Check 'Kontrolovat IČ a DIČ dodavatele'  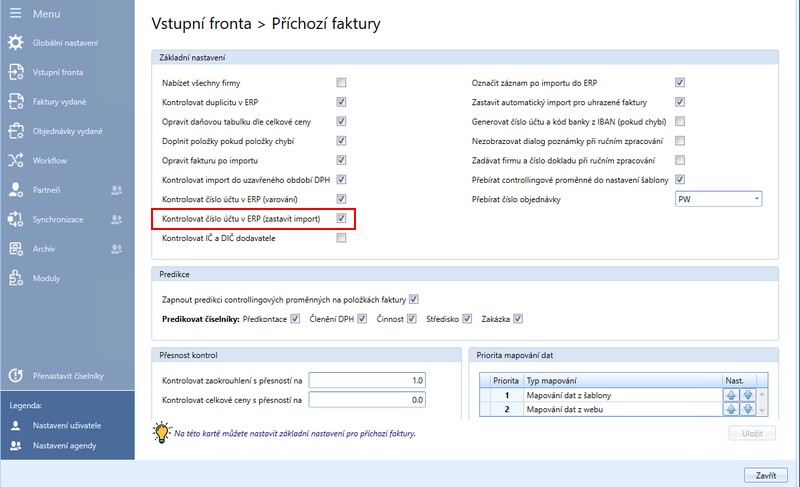point(341,238)
